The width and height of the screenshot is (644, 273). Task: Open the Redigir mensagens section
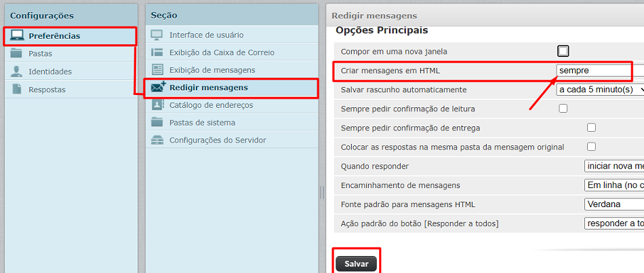208,88
